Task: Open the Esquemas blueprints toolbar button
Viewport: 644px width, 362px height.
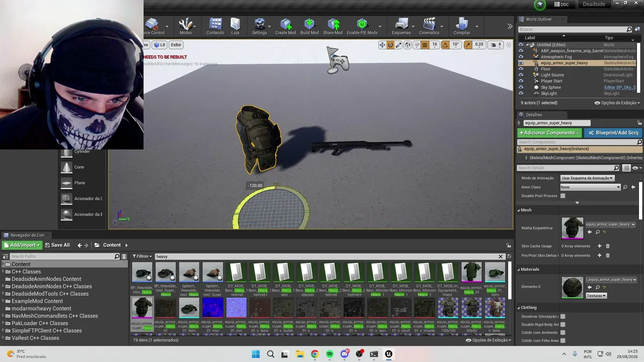Action: [x=401, y=27]
